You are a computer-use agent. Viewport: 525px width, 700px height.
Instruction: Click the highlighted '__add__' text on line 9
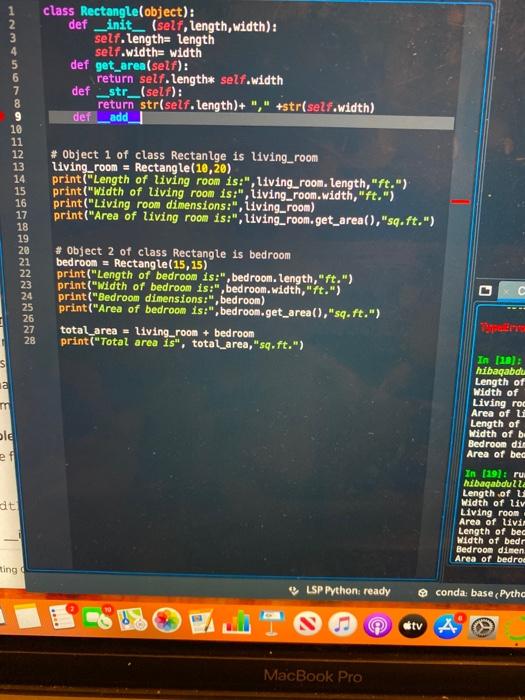(x=119, y=117)
